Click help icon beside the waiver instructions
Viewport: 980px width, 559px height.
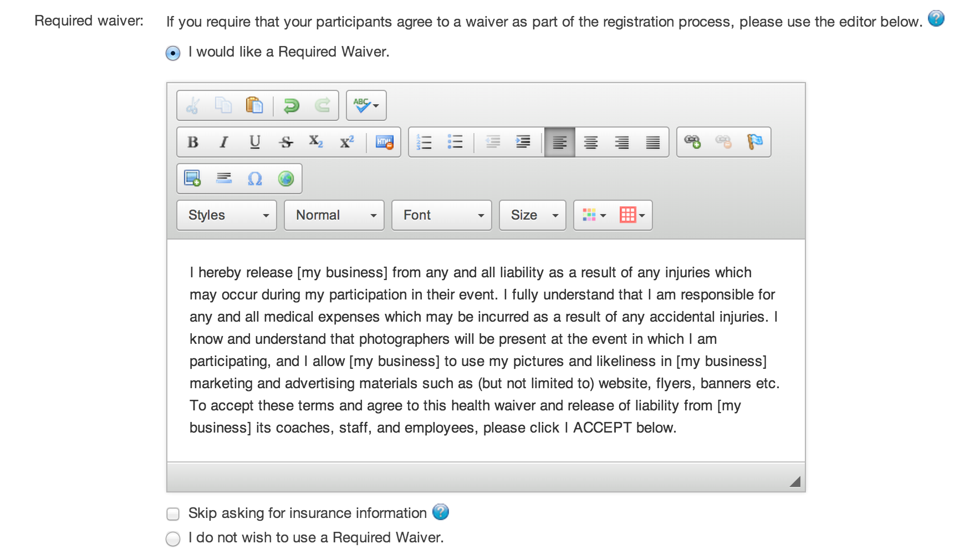936,18
